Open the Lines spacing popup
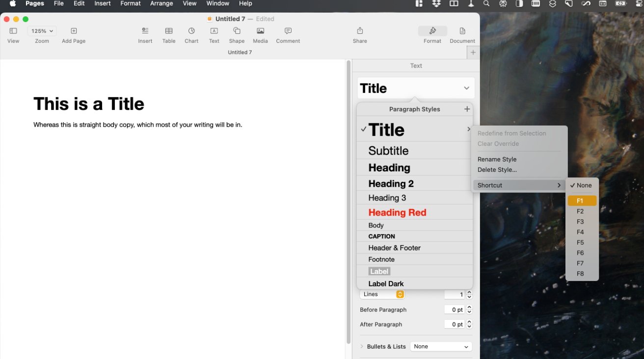644x359 pixels. click(382, 294)
